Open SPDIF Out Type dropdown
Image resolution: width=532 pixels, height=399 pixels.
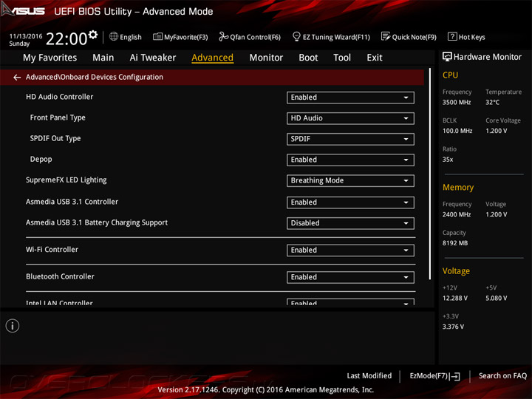point(350,139)
